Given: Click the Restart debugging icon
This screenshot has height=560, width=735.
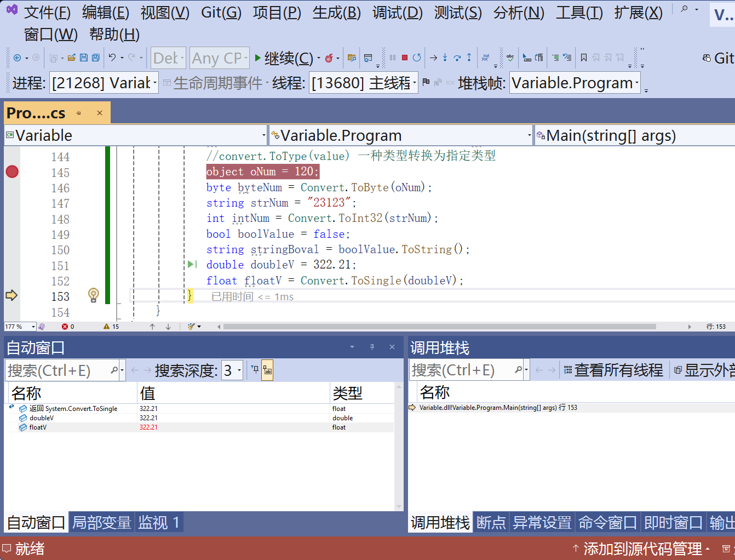Looking at the screenshot, I should [417, 58].
